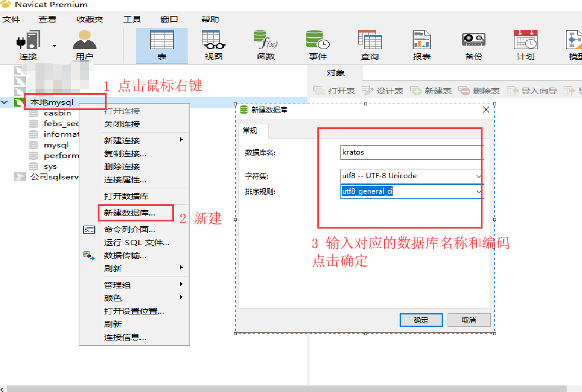
Task: Open the Schedule (计划) toolbar icon
Action: pyautogui.click(x=526, y=46)
